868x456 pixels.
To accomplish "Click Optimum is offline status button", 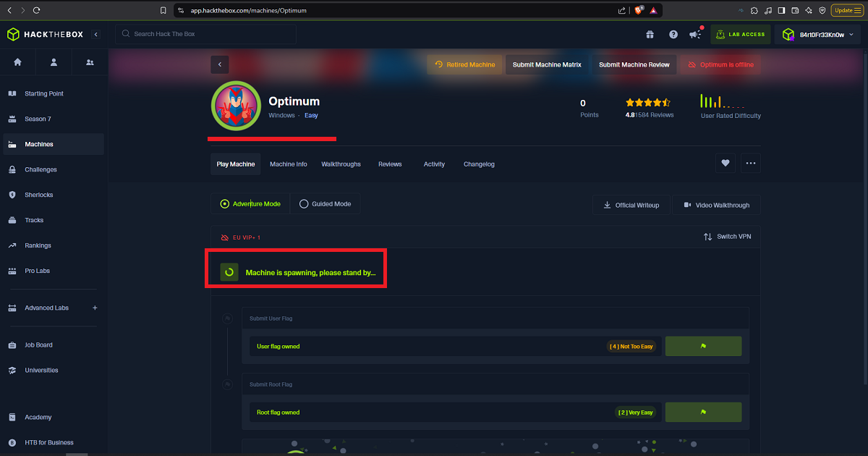I will pyautogui.click(x=720, y=64).
